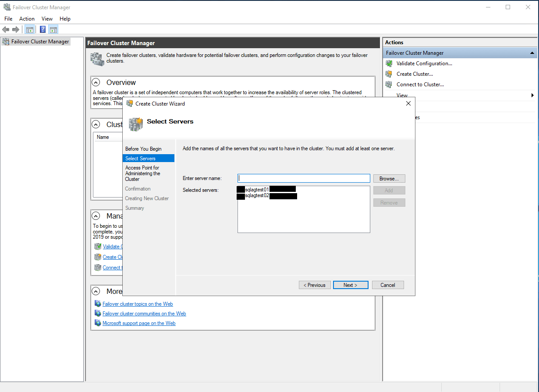Open Help via the blue question mark icon
539x392 pixels.
pyautogui.click(x=43, y=30)
